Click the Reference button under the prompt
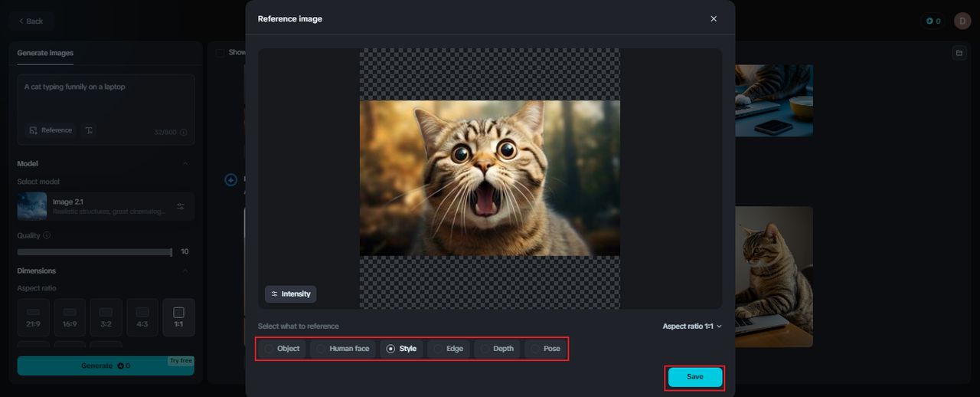 click(x=51, y=130)
